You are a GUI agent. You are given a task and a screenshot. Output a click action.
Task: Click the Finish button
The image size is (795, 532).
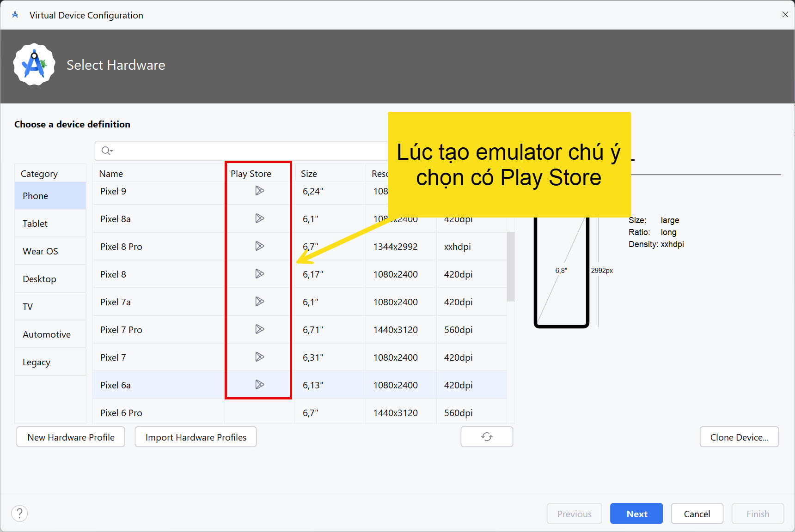(758, 514)
